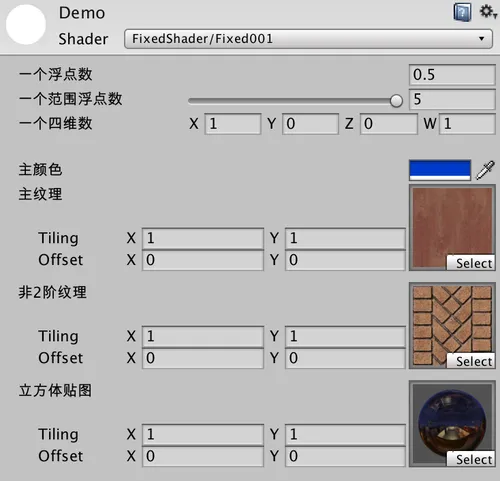Click the Demo material preview sphere
500x481 pixels.
click(26, 25)
